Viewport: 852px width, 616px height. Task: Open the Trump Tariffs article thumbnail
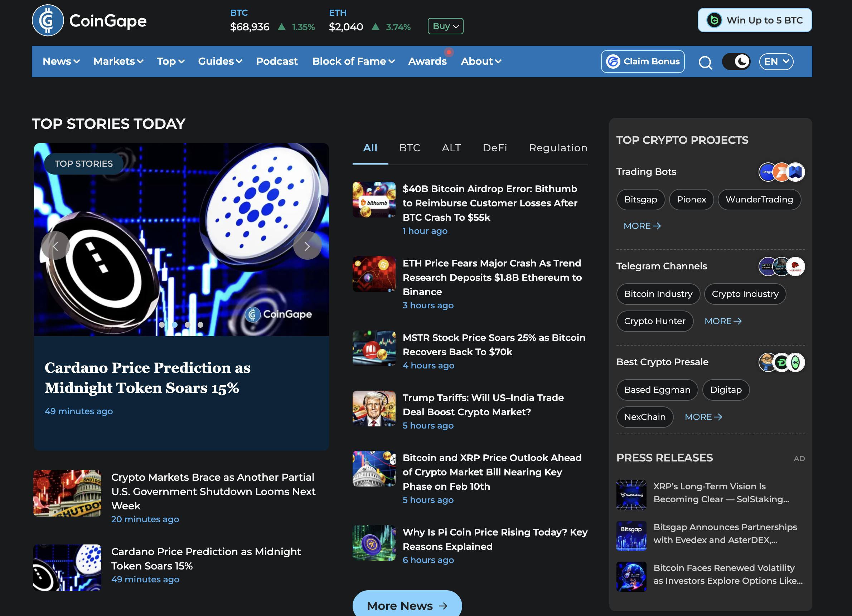[374, 409]
